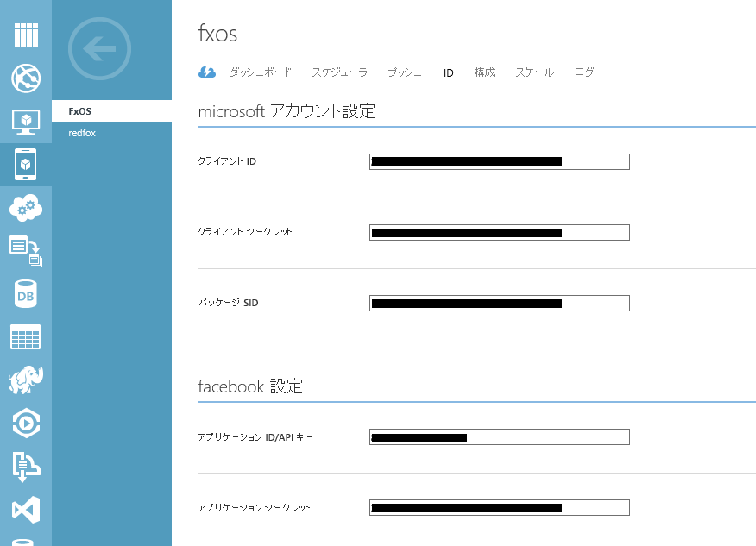Focus the パッケージ SID text field
The image size is (756, 546).
coord(499,303)
